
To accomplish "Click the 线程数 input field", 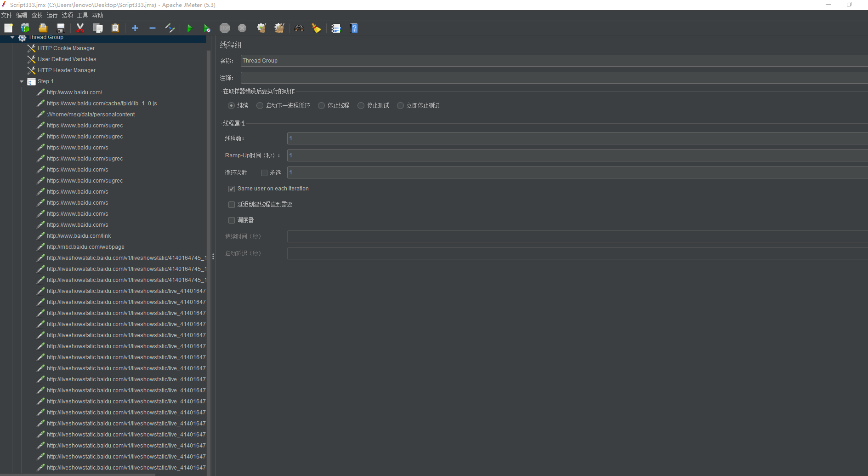I will click(578, 138).
